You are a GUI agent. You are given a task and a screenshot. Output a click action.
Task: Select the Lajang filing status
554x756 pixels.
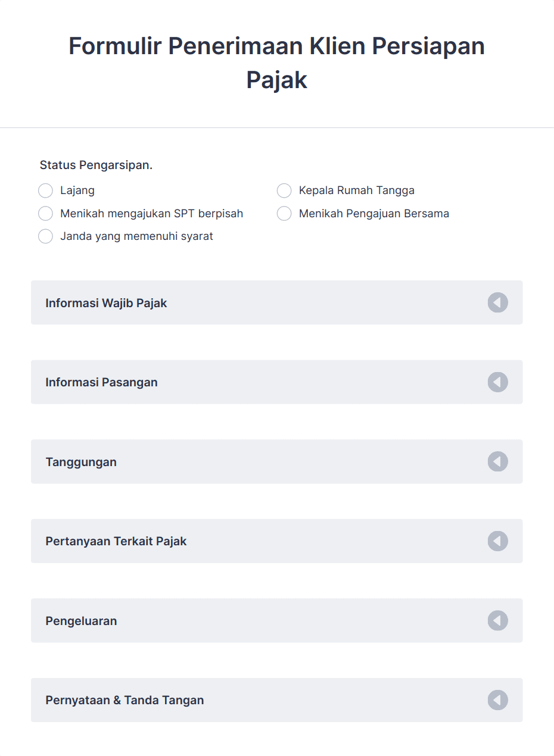[45, 190]
